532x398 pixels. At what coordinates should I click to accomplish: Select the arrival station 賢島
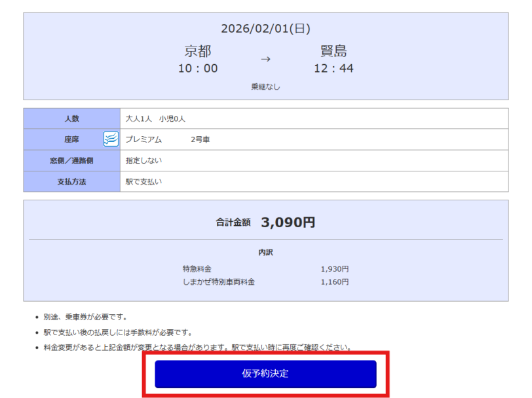point(333,51)
